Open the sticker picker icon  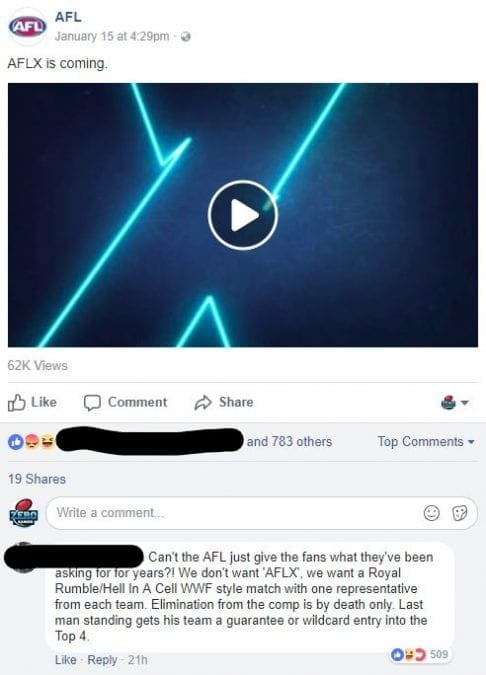[459, 513]
